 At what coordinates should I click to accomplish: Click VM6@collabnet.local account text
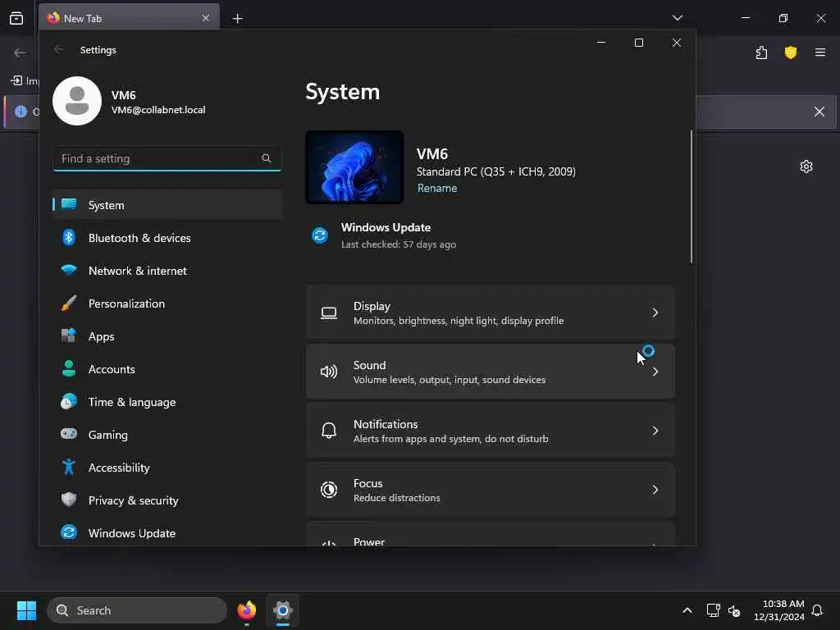point(158,110)
